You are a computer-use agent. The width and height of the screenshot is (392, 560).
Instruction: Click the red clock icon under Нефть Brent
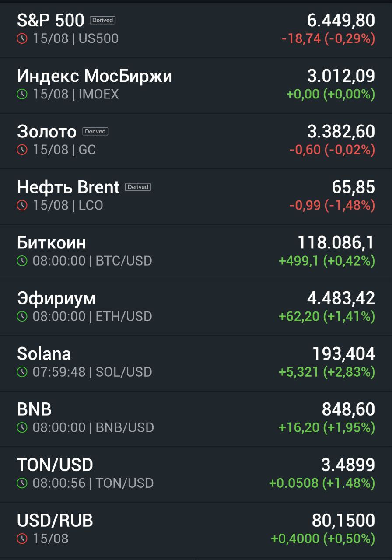pyautogui.click(x=22, y=205)
